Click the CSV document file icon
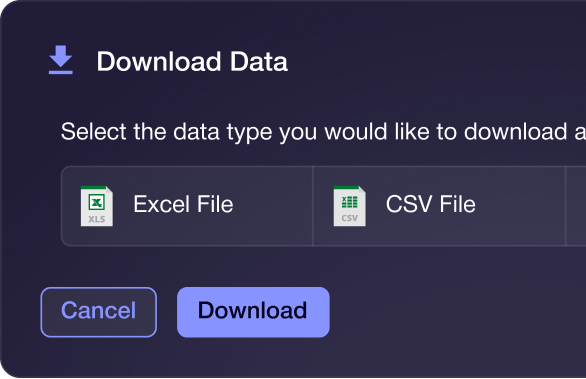Viewport: 586px width, 379px height. click(349, 206)
